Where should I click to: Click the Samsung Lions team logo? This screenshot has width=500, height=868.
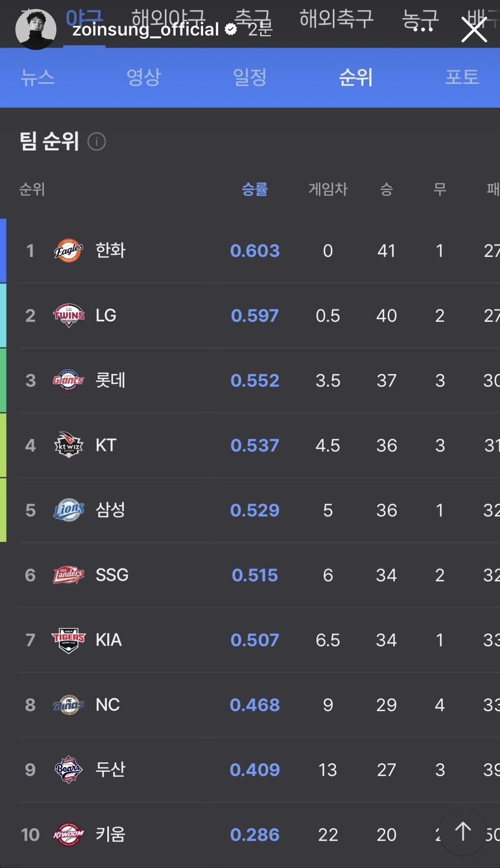coord(68,510)
